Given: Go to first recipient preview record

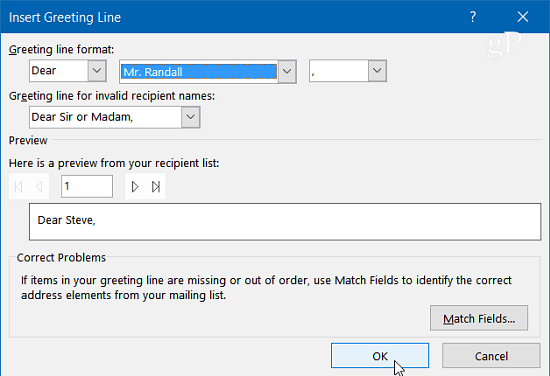Looking at the screenshot, I should coord(19,187).
